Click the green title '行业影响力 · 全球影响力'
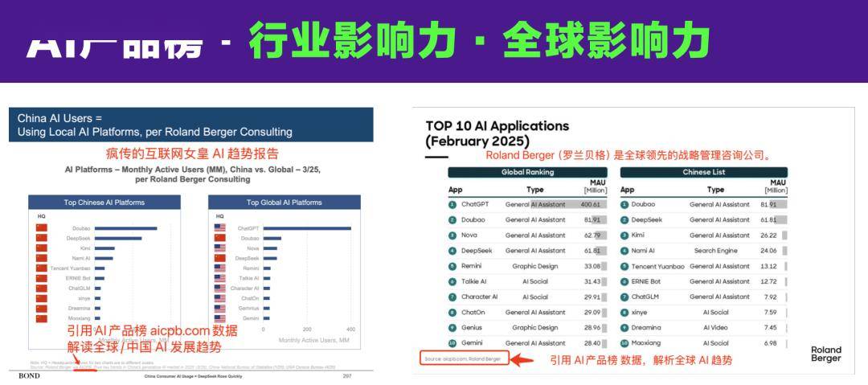This screenshot has width=868, height=385. click(479, 42)
